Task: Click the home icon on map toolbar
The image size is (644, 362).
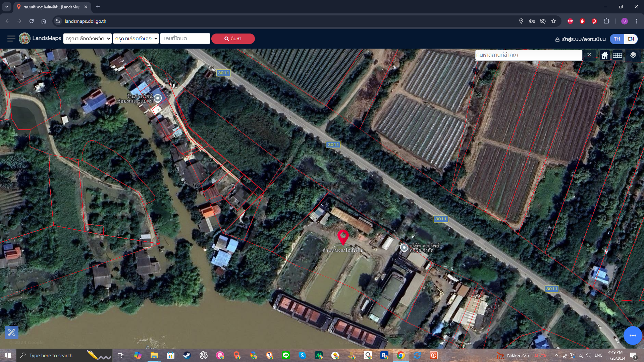Action: point(604,55)
